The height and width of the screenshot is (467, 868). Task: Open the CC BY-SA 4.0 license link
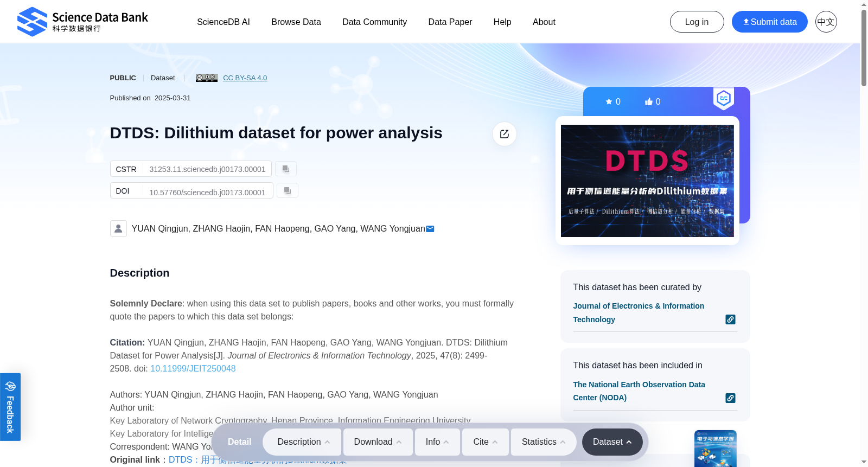245,78
